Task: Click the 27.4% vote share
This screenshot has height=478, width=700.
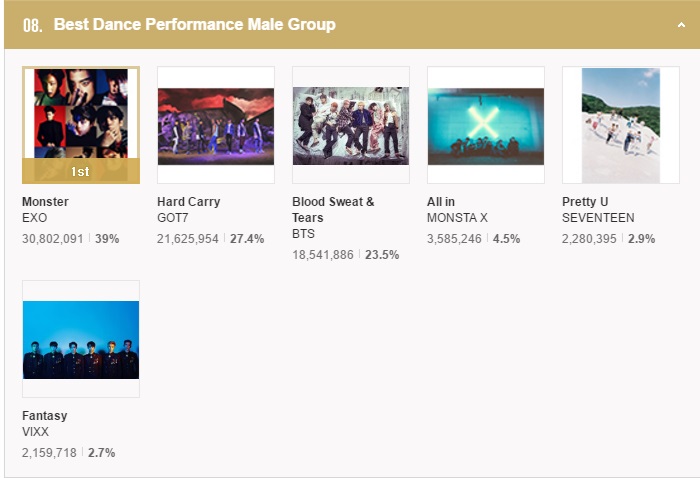Action: [x=247, y=239]
